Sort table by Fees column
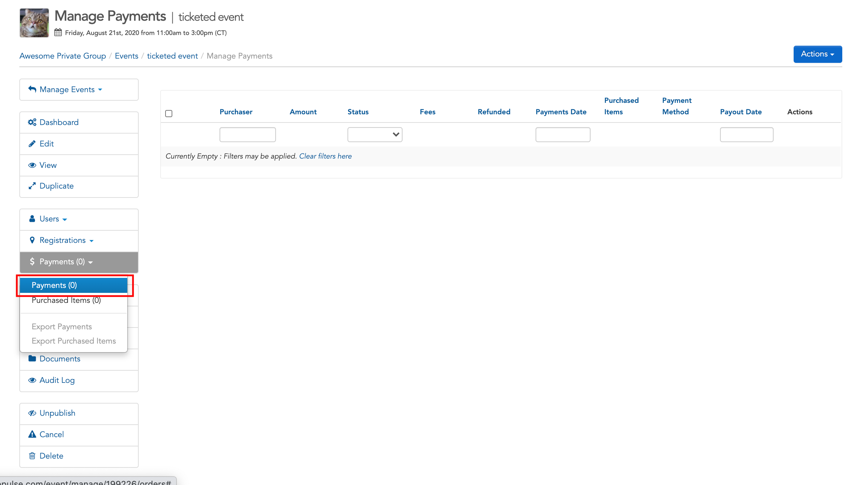Screen dimensions: 868x485 (x=428, y=112)
